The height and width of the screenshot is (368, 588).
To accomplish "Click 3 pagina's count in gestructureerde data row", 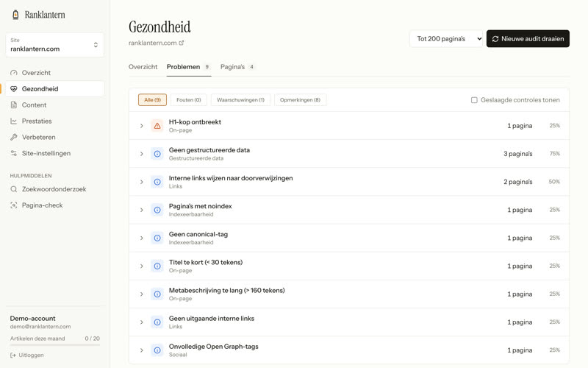I will tap(518, 154).
